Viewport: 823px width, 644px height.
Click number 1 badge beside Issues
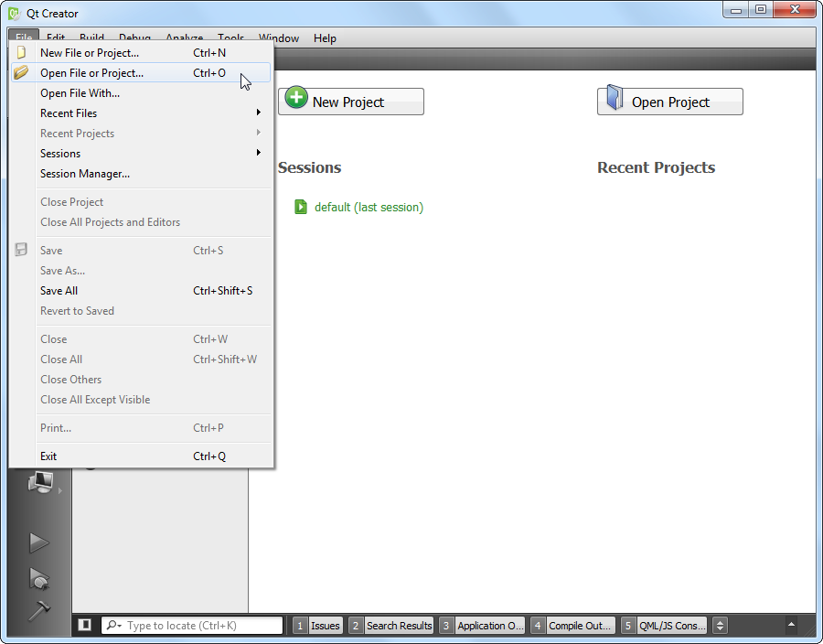pyautogui.click(x=300, y=625)
